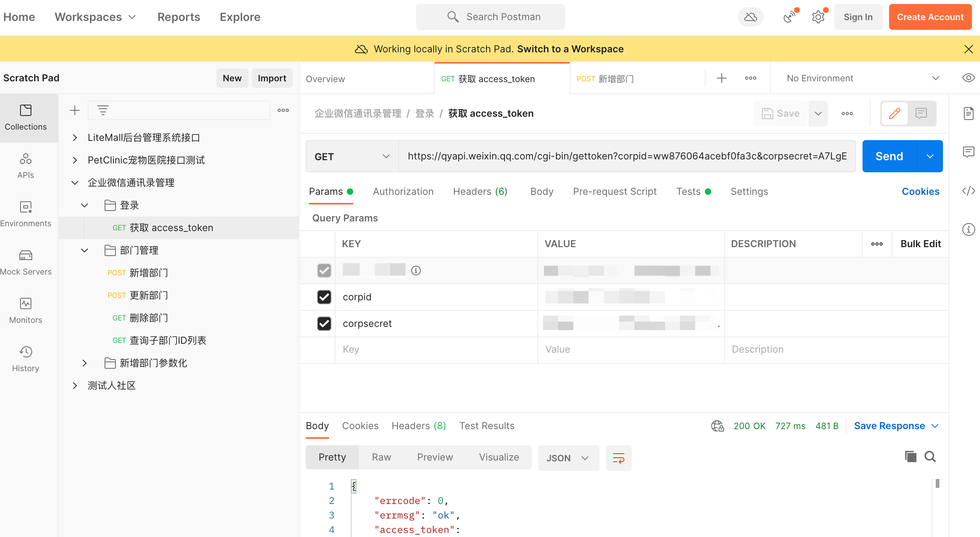
Task: Toggle the first blurred param checkbox
Action: click(x=324, y=271)
